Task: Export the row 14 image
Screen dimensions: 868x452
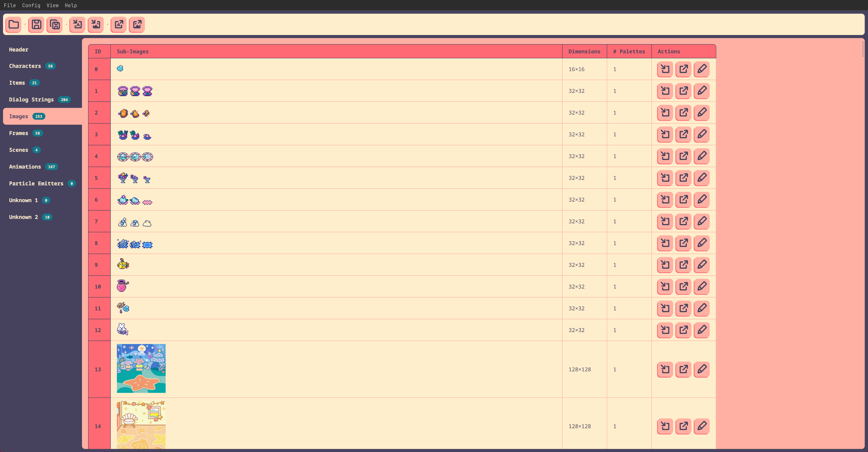Action: [683, 426]
